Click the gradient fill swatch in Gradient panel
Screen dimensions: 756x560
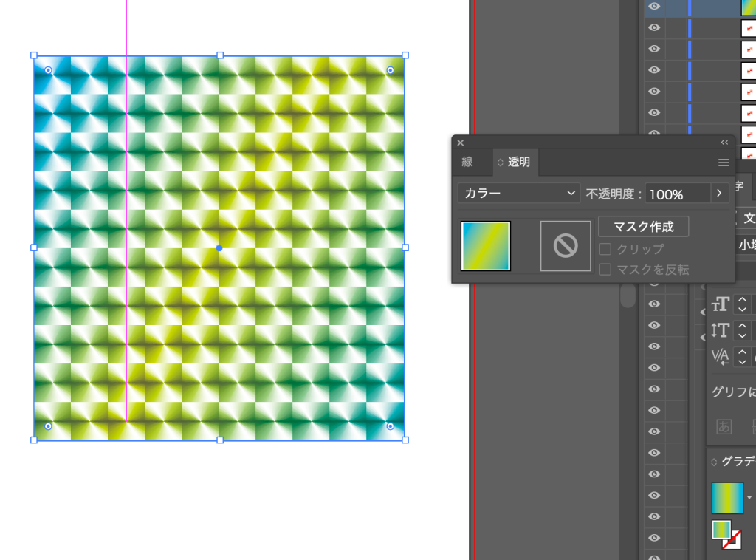(727, 498)
